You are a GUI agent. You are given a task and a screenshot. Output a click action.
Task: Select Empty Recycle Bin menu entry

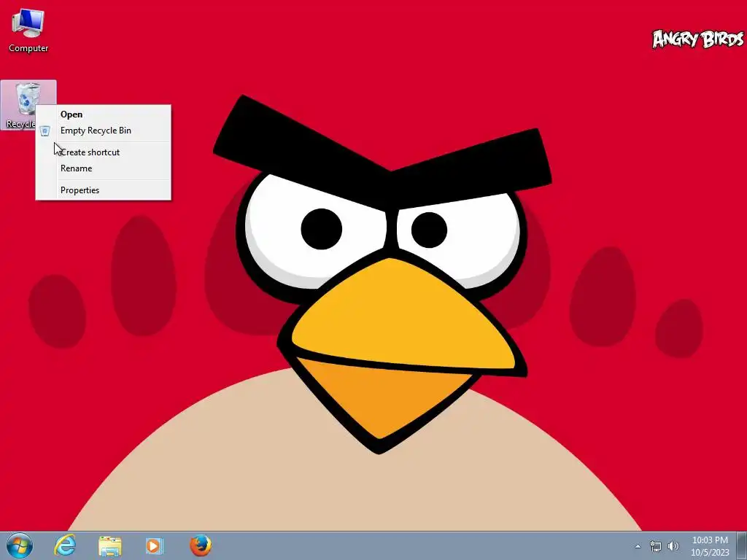point(103,131)
